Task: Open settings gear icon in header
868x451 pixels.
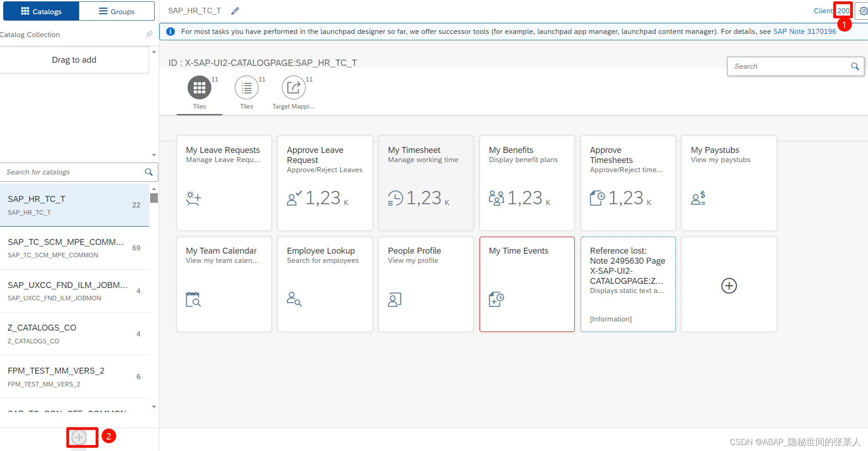Action: (x=863, y=11)
